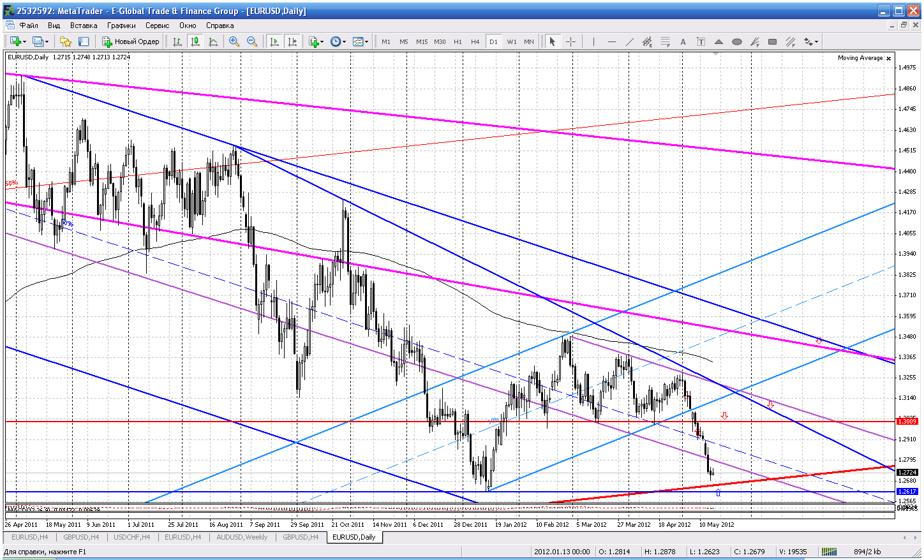Toggle the chart auto-scroll button
This screenshot has width=924, height=560.
[x=274, y=41]
